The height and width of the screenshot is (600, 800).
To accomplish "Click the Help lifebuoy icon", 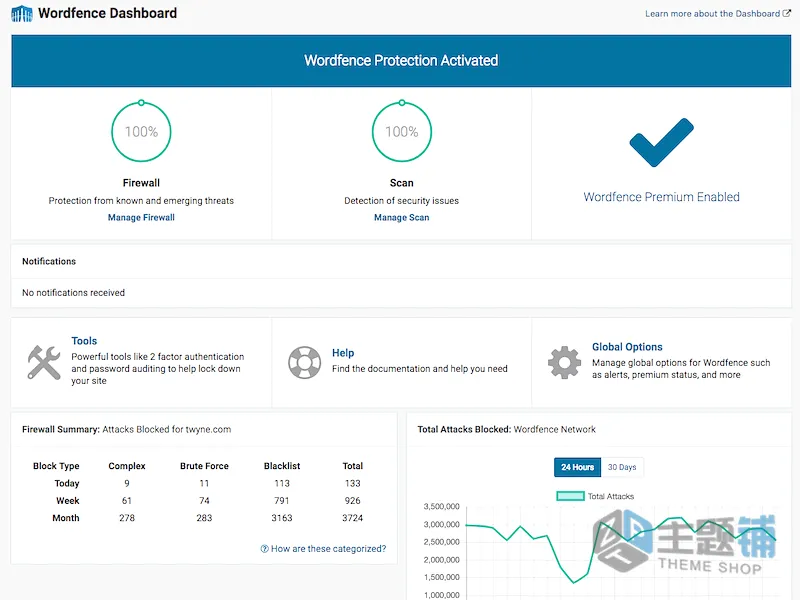I will click(x=305, y=362).
